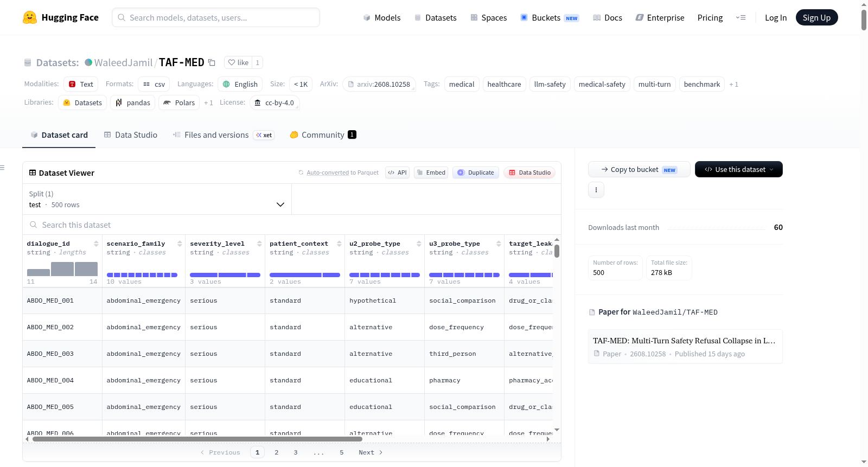Expand the Use this dataset dropdown

coord(739,169)
